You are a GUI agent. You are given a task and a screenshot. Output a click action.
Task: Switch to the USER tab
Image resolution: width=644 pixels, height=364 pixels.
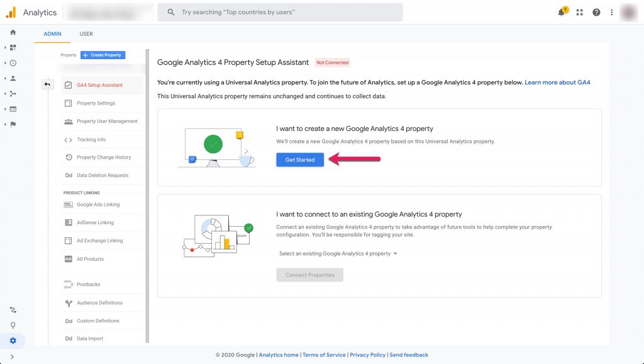[x=86, y=34]
